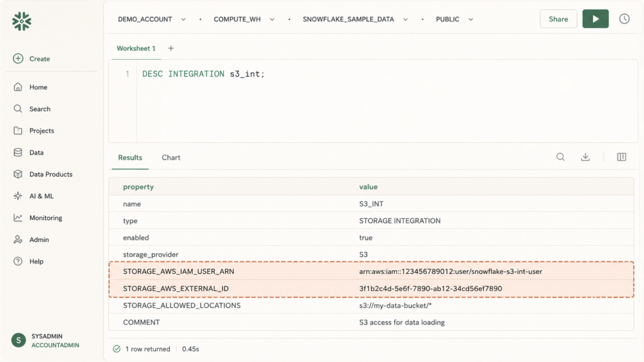
Task: Toggle the column layout panel icon
Action: (621, 156)
